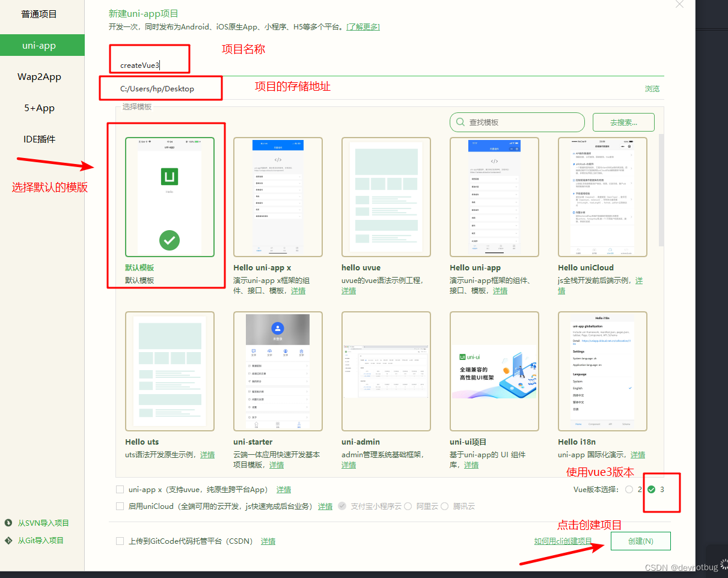Click the 查找模板 search box
Viewport: 728px width, 578px height.
[x=517, y=122]
